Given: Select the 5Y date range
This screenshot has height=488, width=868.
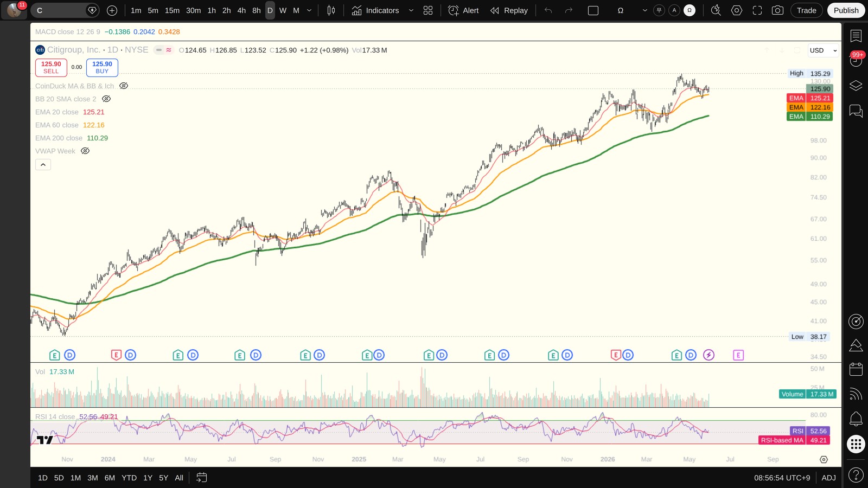Looking at the screenshot, I should pos(163,478).
